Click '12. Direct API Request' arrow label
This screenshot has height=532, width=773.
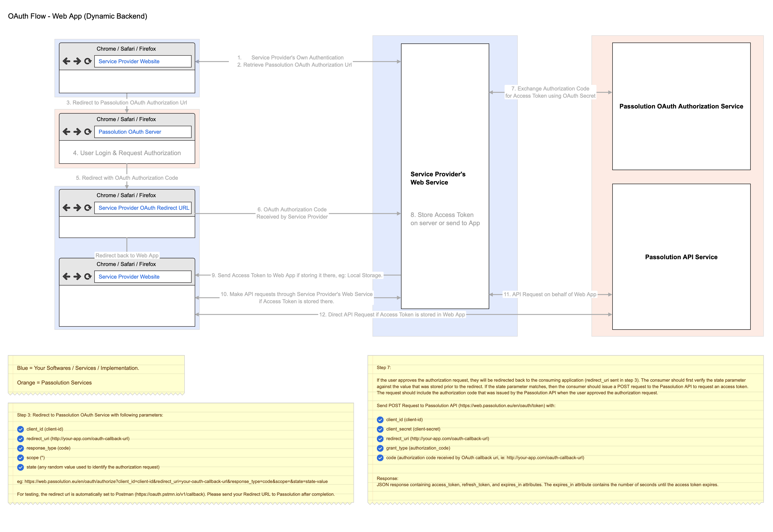[x=392, y=315]
